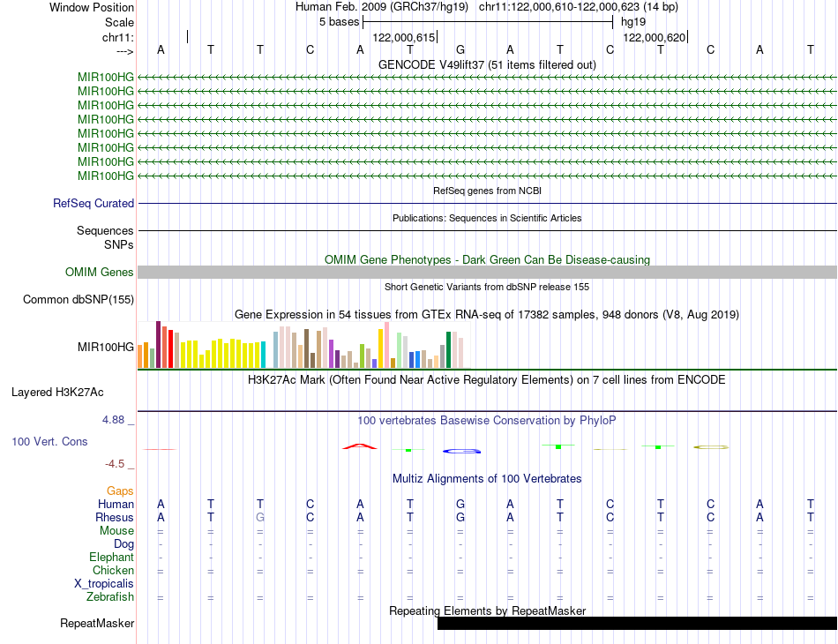This screenshot has height=644, width=838.
Task: Open the GENCODE V49lift37 track title
Action: tap(487, 64)
